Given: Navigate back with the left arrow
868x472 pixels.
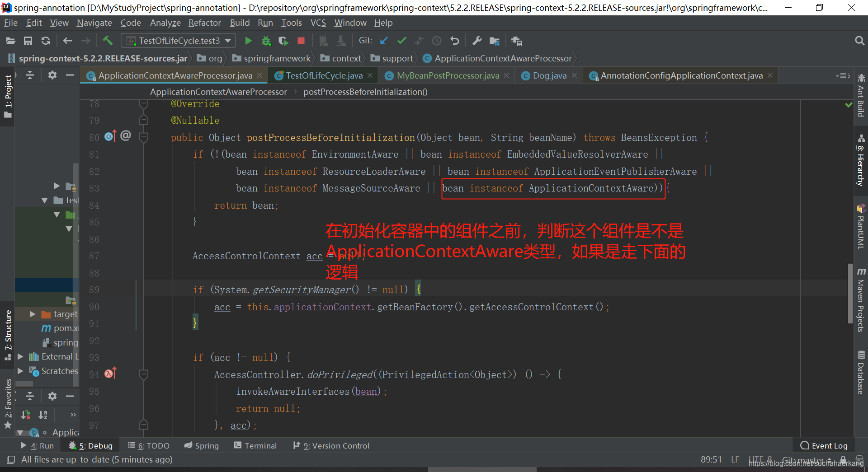Looking at the screenshot, I should click(x=67, y=41).
